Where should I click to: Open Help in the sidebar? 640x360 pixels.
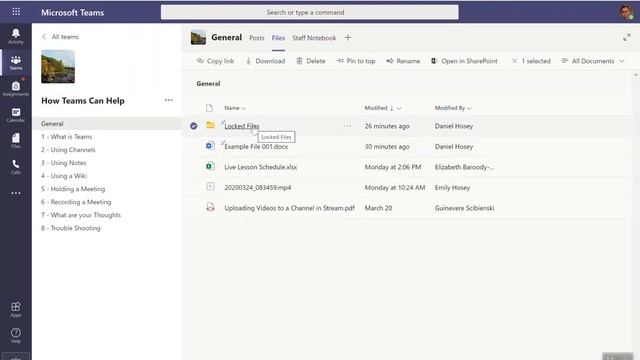(16, 335)
